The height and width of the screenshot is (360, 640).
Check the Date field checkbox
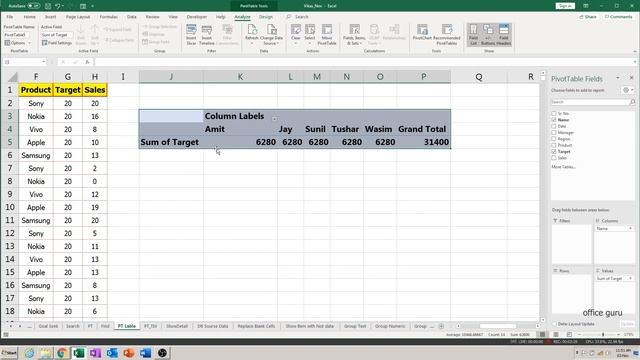coord(554,126)
